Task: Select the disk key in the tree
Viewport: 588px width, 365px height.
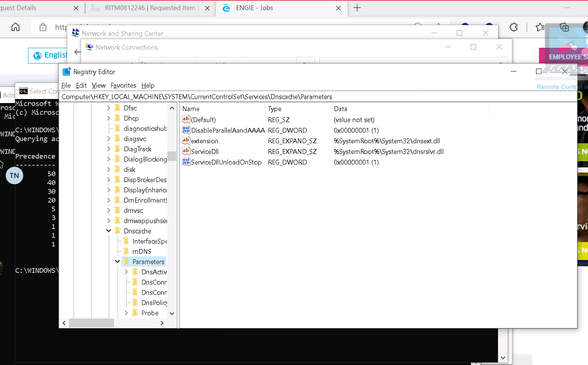Action: point(129,170)
